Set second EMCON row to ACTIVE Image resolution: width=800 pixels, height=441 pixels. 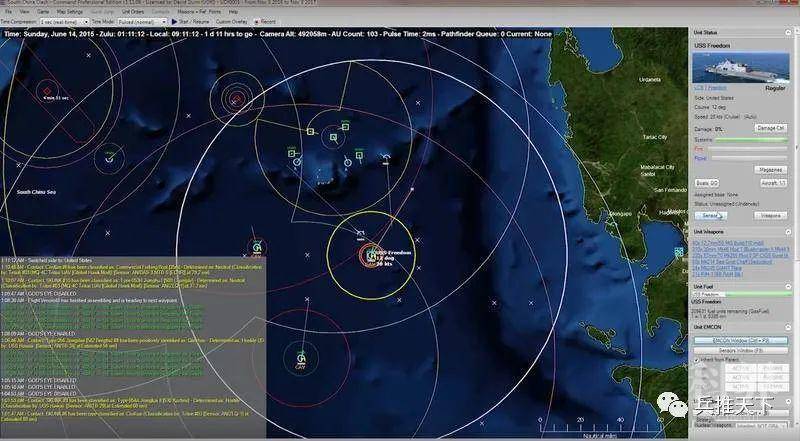tap(741, 377)
